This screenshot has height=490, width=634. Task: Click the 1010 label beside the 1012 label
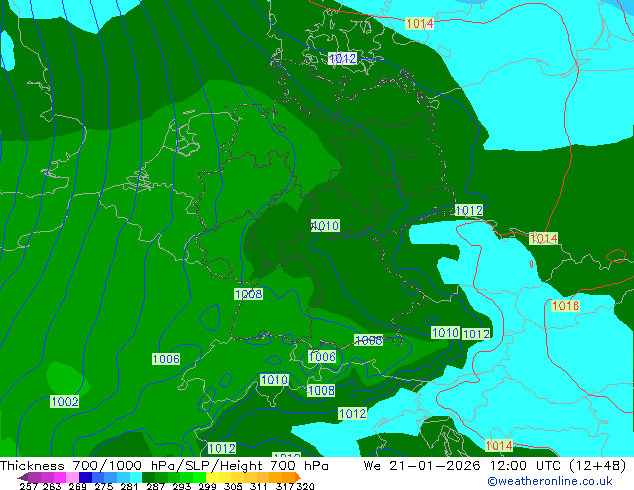[x=445, y=333]
